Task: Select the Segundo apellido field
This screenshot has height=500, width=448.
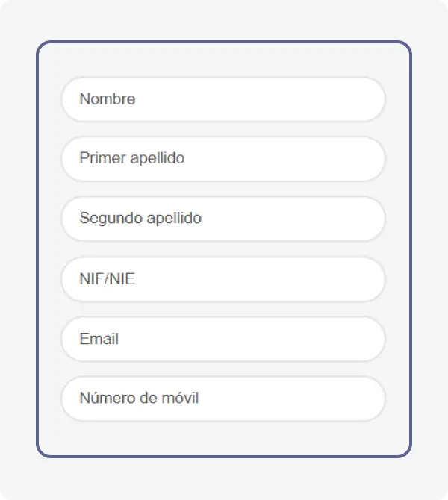Action: pyautogui.click(x=223, y=219)
